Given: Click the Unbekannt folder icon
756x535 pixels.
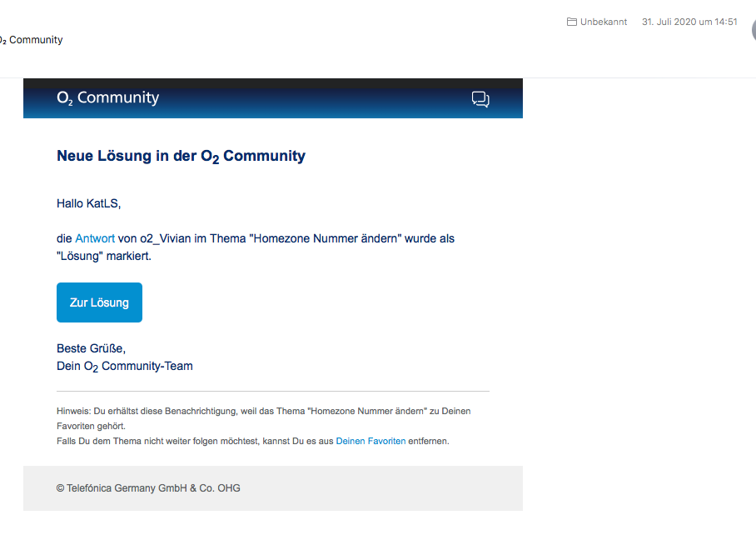Looking at the screenshot, I should (572, 22).
